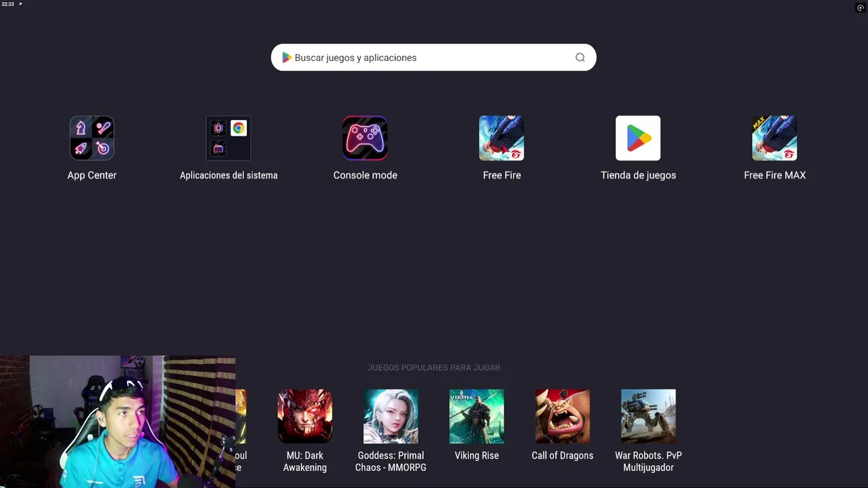Open the App Center icon
This screenshot has width=868, height=488.
92,138
